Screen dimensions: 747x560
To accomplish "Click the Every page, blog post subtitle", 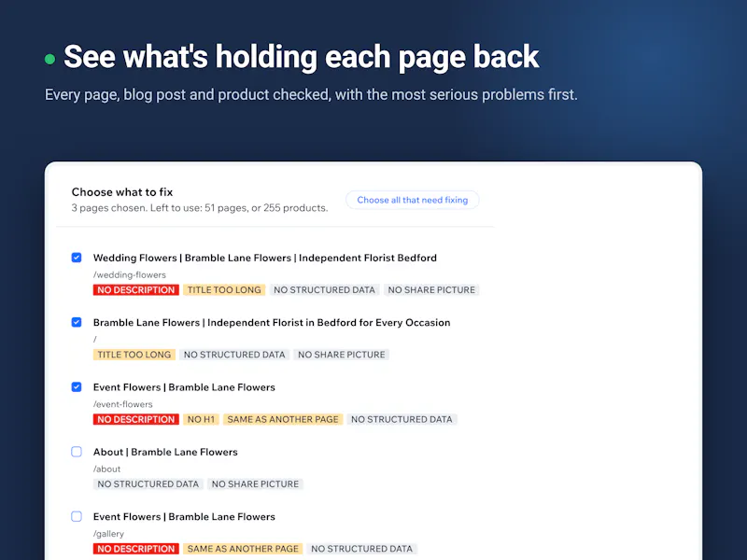I will pyautogui.click(x=311, y=95).
